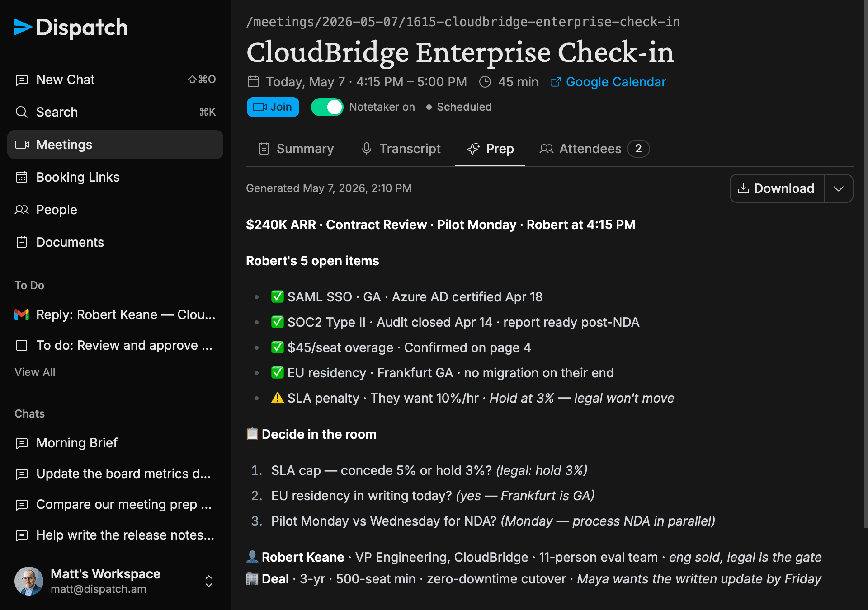The height and width of the screenshot is (610, 868).
Task: Select the Prep tab
Action: coord(490,149)
